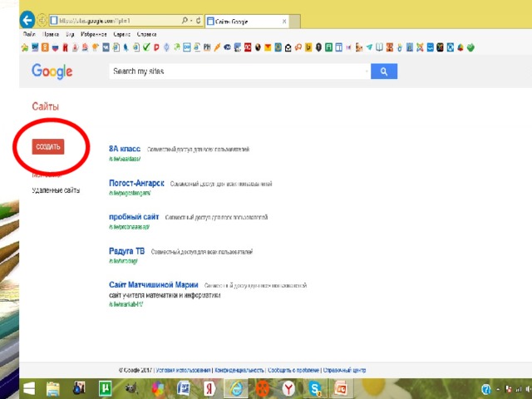Open Удаленные сайты in the sidebar
Screen dimensions: 532x399
click(x=56, y=190)
